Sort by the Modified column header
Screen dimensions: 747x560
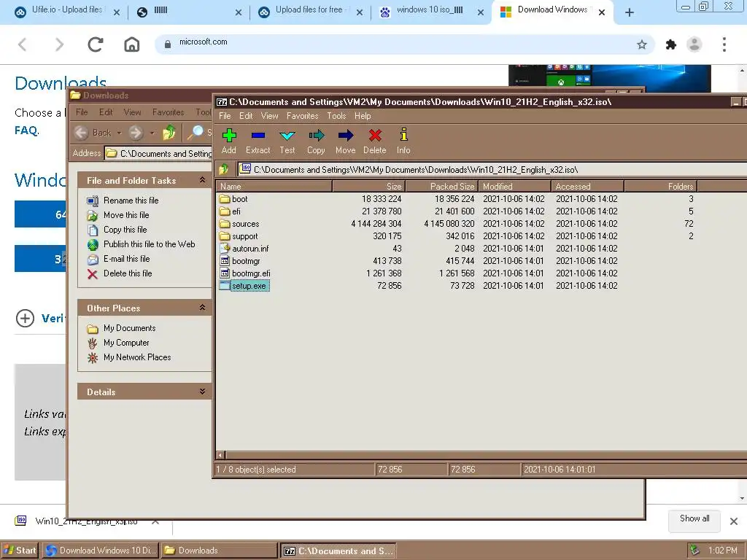pyautogui.click(x=515, y=186)
